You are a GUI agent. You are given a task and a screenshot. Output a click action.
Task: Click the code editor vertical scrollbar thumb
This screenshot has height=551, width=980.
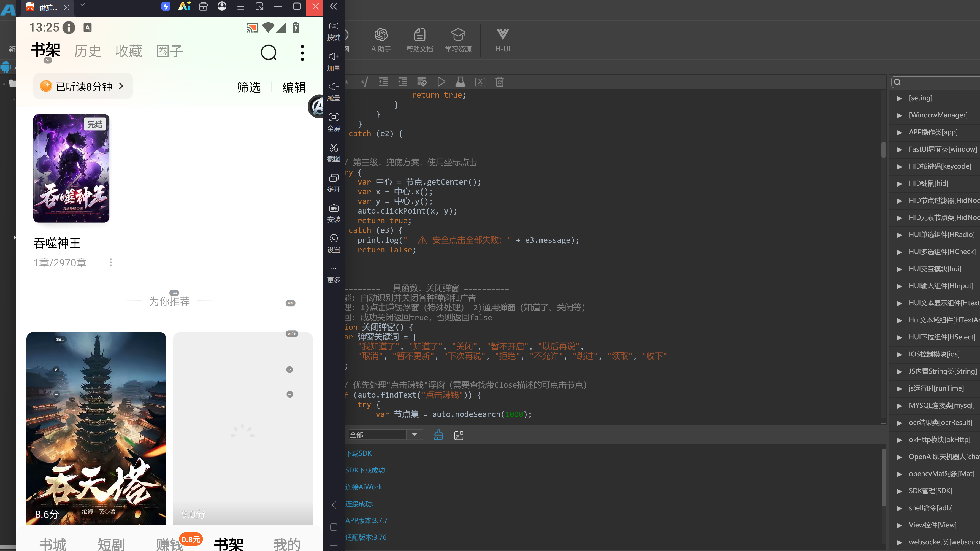pos(883,149)
